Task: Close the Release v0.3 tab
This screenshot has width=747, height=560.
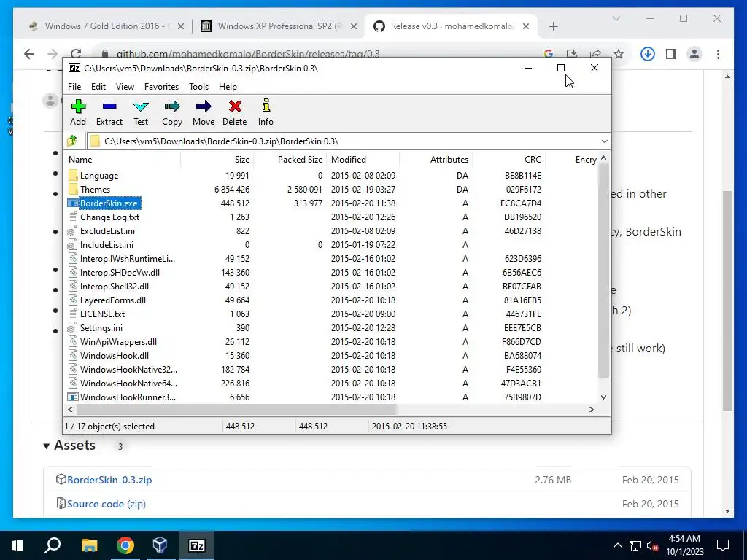Action: (526, 26)
